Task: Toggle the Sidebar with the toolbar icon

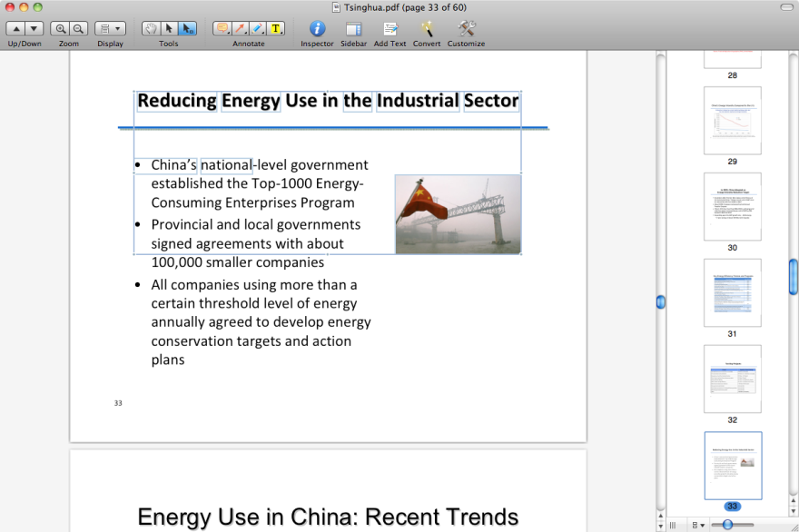Action: [353, 27]
